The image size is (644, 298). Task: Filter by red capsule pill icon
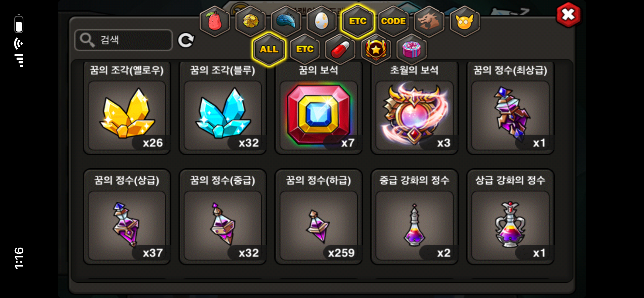point(340,49)
